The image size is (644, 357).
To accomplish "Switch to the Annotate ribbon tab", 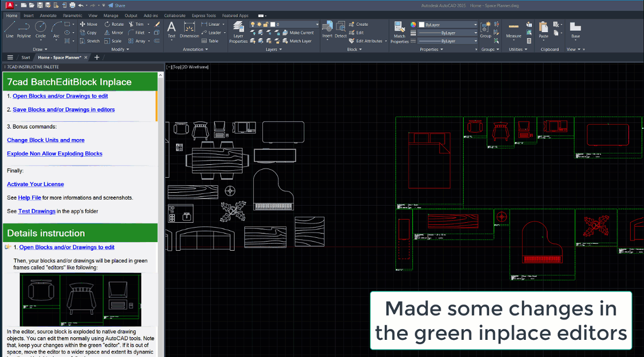I will point(48,16).
